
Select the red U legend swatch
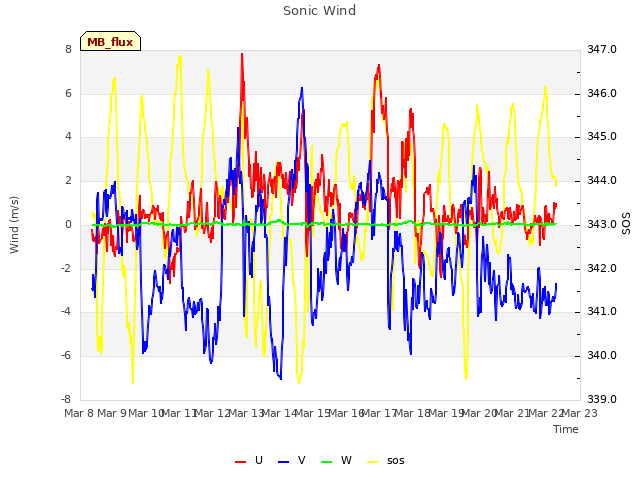(240, 462)
